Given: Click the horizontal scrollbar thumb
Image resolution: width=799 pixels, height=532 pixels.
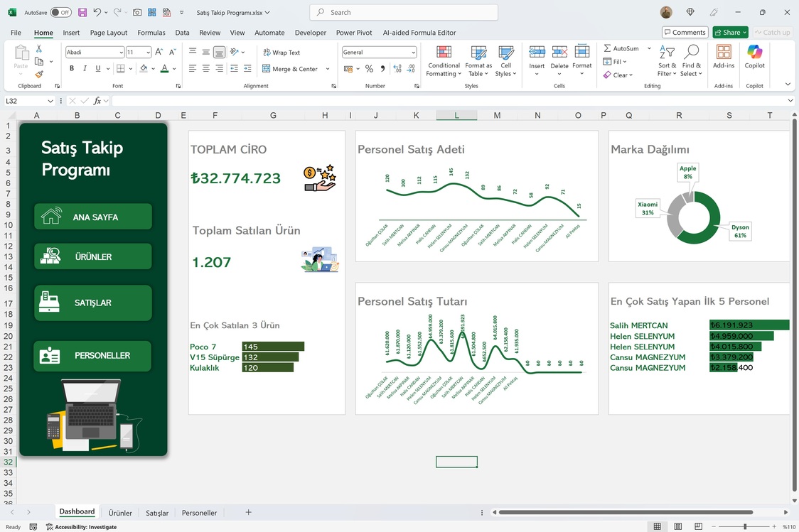Looking at the screenshot, I should point(626,512).
